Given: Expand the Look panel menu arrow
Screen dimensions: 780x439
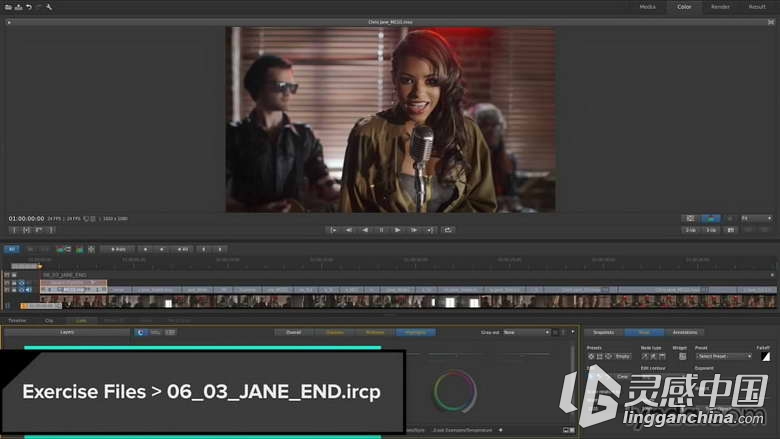Looking at the screenshot, I should point(573,332).
